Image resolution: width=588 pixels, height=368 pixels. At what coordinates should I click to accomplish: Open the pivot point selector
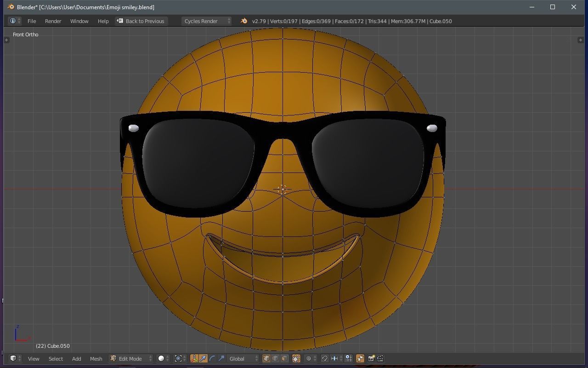[181, 358]
